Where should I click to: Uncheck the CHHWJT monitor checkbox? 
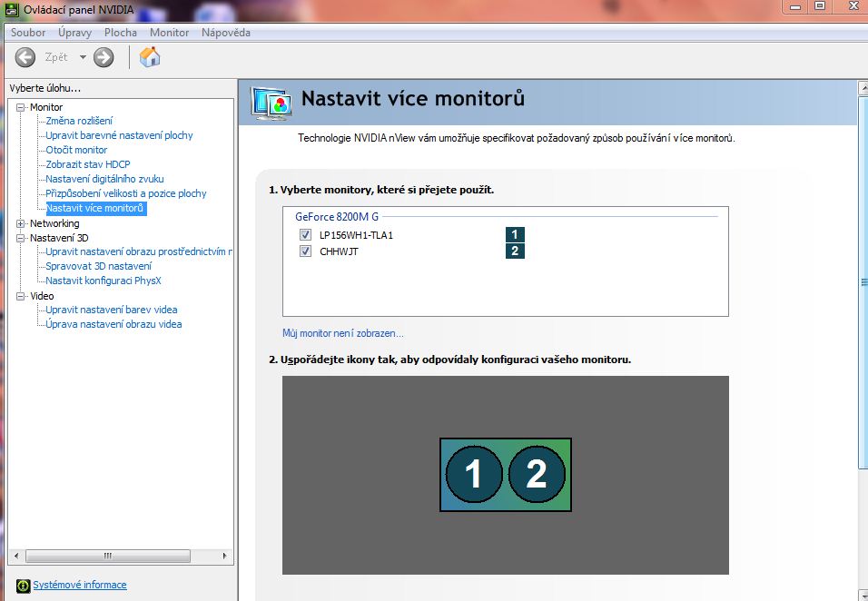coord(305,251)
